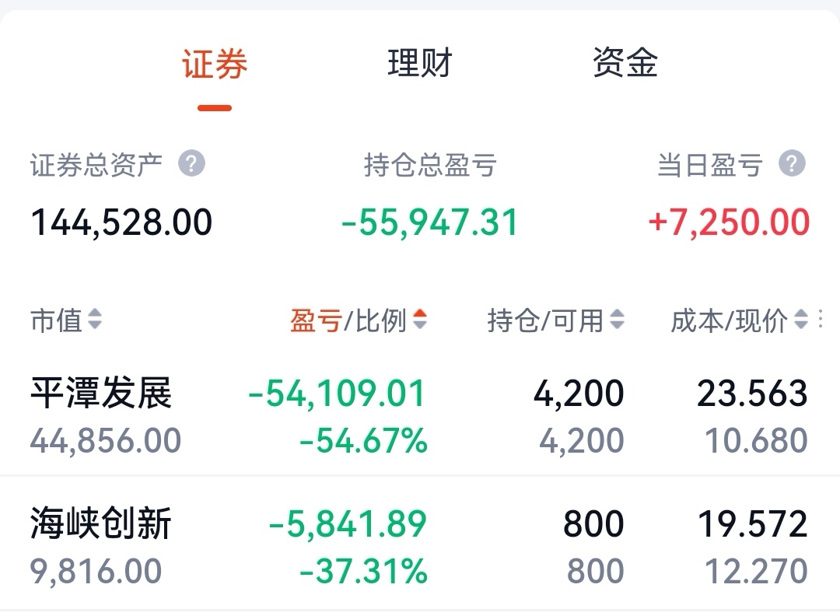
Task: Toggle sort arrows next to 盈亏/比例
Action: click(x=420, y=319)
